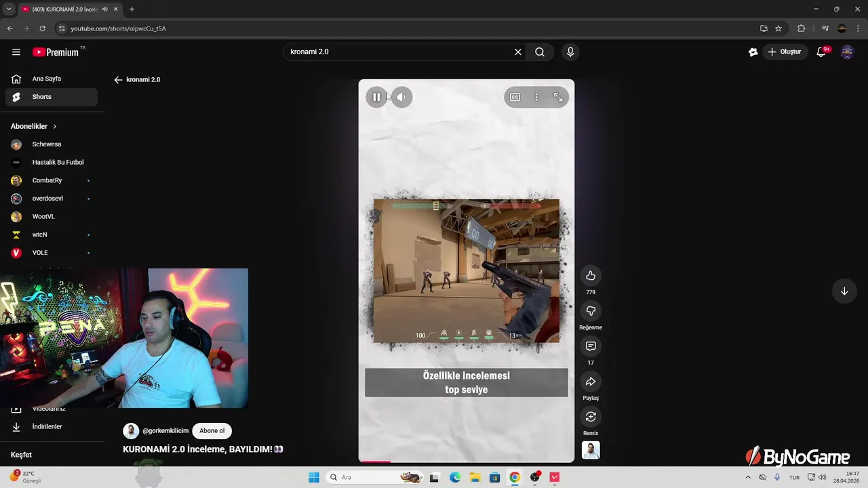
Task: Open Chrome extensions puzzle icon
Action: [x=802, y=28]
